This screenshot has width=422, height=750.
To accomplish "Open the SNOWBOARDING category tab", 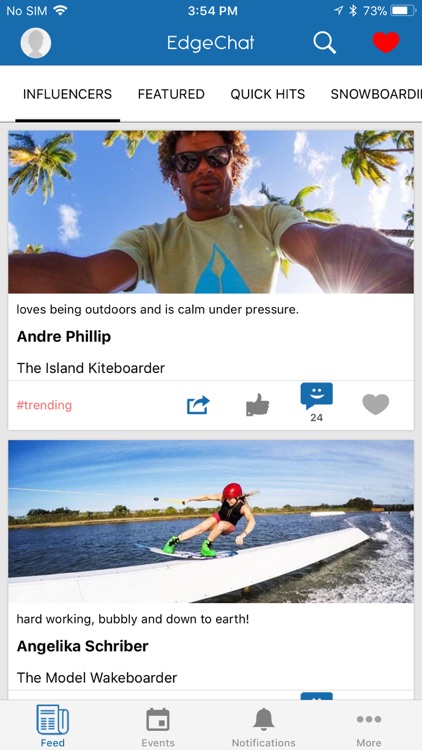I will [376, 94].
